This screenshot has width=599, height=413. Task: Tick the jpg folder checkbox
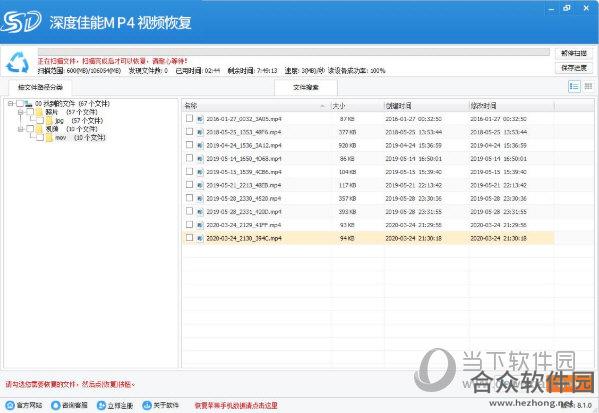(40, 121)
